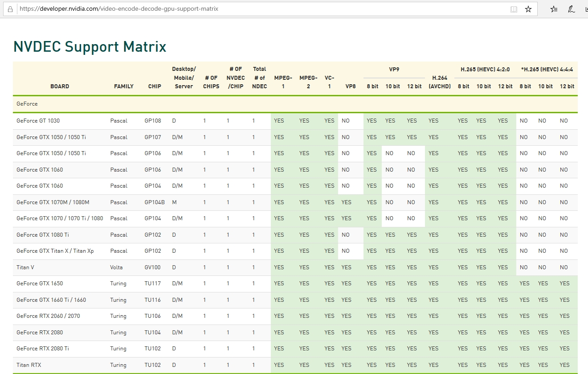Click the TU106 chip cell
Viewport: 588px width, 374px height.
[152, 316]
